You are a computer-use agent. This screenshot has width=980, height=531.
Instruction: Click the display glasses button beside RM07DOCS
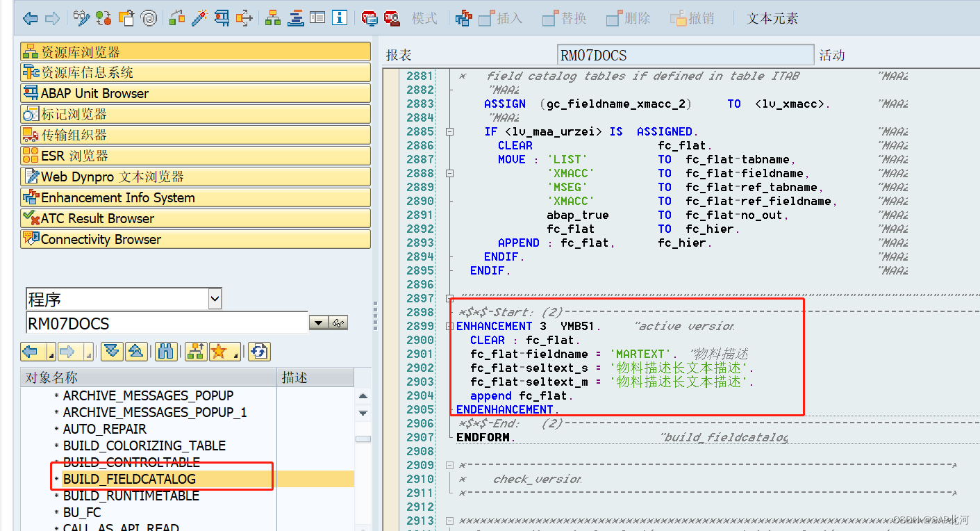coord(338,322)
